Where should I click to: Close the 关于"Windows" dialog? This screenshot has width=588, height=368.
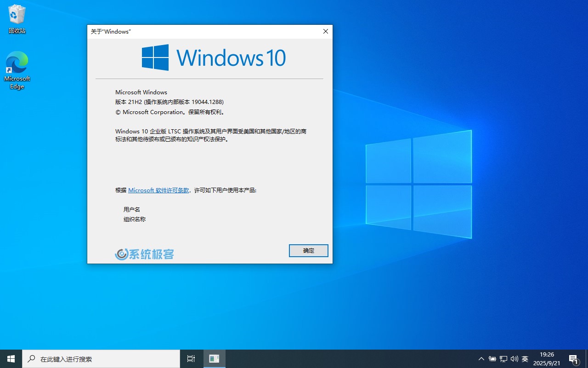[325, 31]
